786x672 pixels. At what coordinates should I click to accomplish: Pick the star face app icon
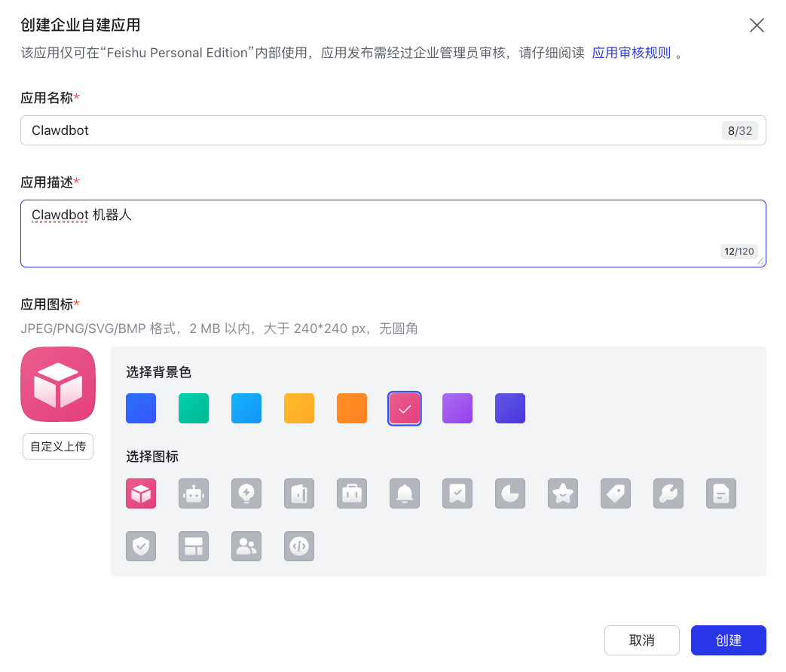[x=563, y=493]
